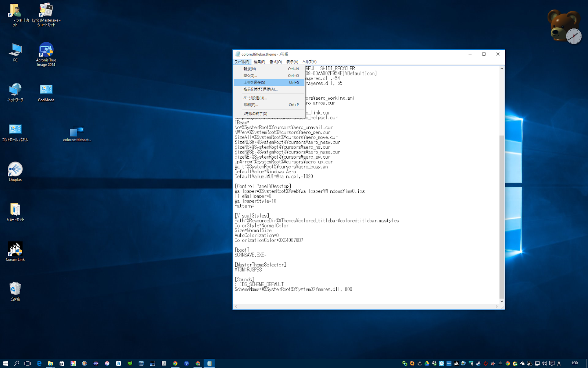The height and width of the screenshot is (368, 588).
Task: Choose 開く(O)... in the File menu
Action: [x=269, y=75]
